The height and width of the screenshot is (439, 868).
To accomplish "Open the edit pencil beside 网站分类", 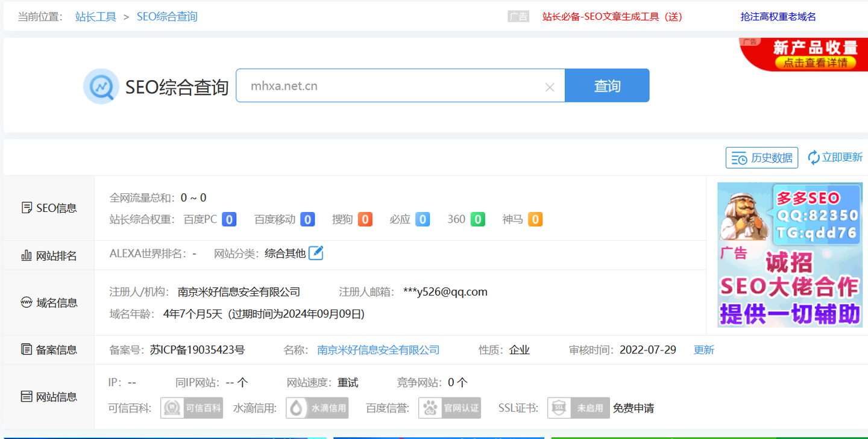I will [x=316, y=253].
